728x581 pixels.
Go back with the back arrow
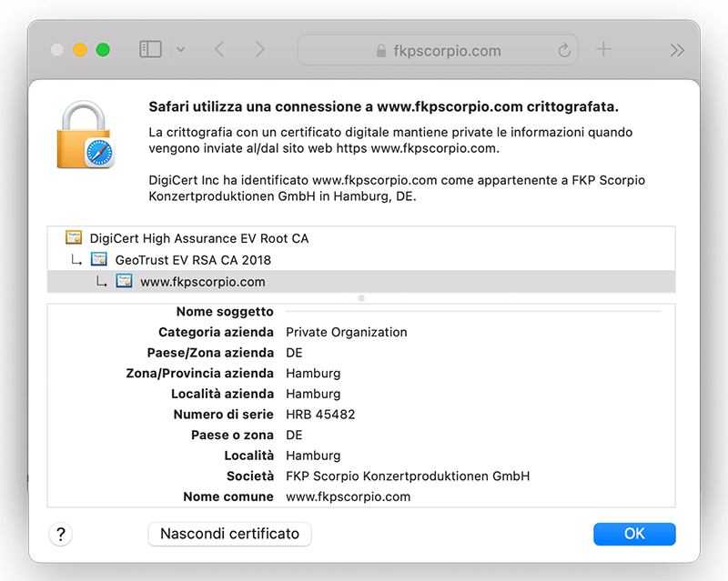coord(219,49)
